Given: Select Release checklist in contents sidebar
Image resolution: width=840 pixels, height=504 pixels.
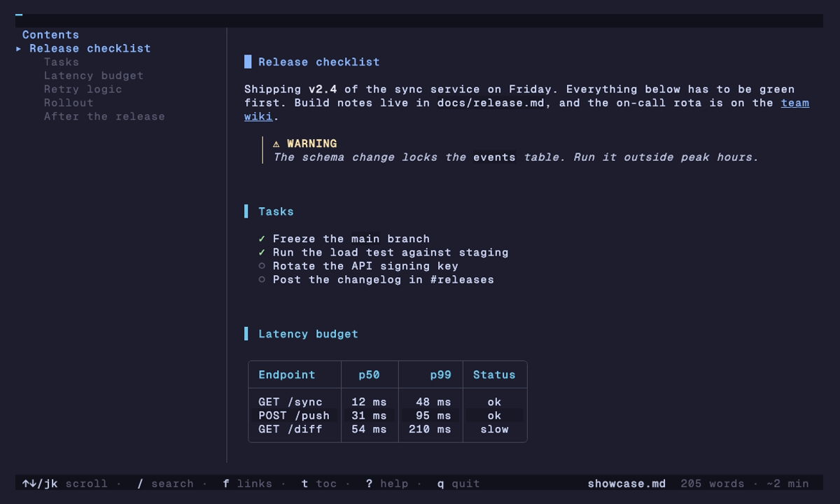Looking at the screenshot, I should point(90,48).
